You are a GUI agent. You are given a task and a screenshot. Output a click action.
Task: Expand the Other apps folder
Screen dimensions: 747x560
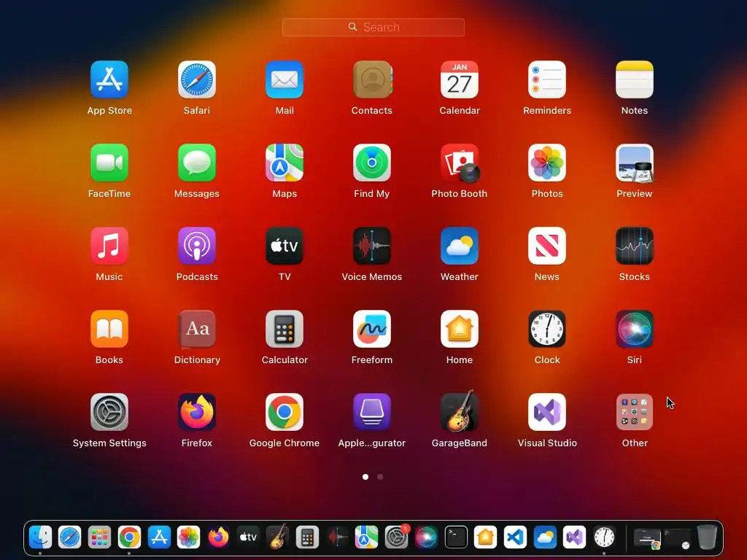635,412
